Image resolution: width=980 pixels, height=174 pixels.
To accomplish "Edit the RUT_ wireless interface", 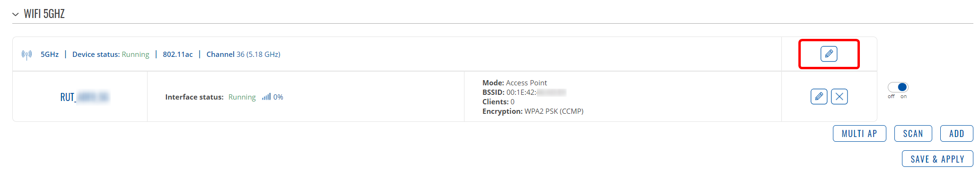I will [x=819, y=97].
